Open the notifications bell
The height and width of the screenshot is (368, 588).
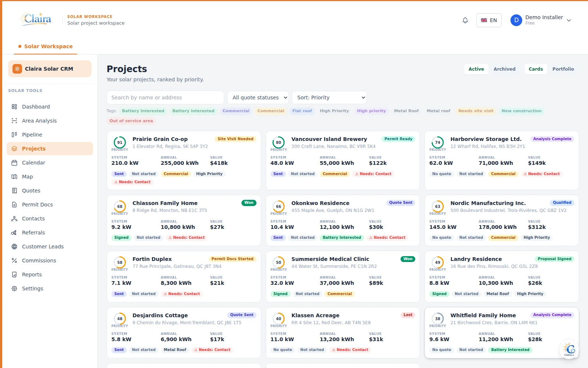point(465,20)
